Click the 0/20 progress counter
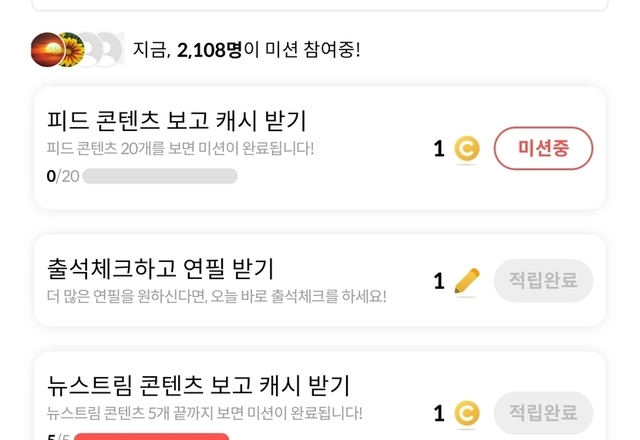 point(62,177)
